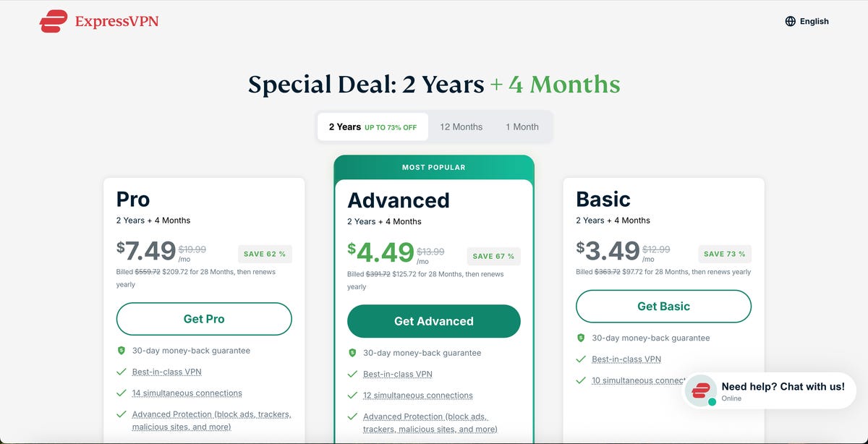868x444 pixels.
Task: Select the 2 Years billing tab
Action: [373, 127]
